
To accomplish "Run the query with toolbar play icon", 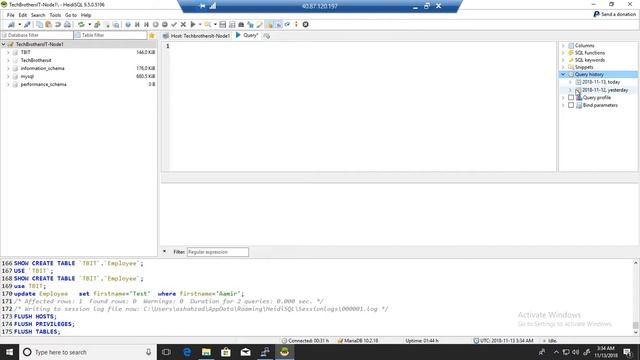I will [193, 24].
